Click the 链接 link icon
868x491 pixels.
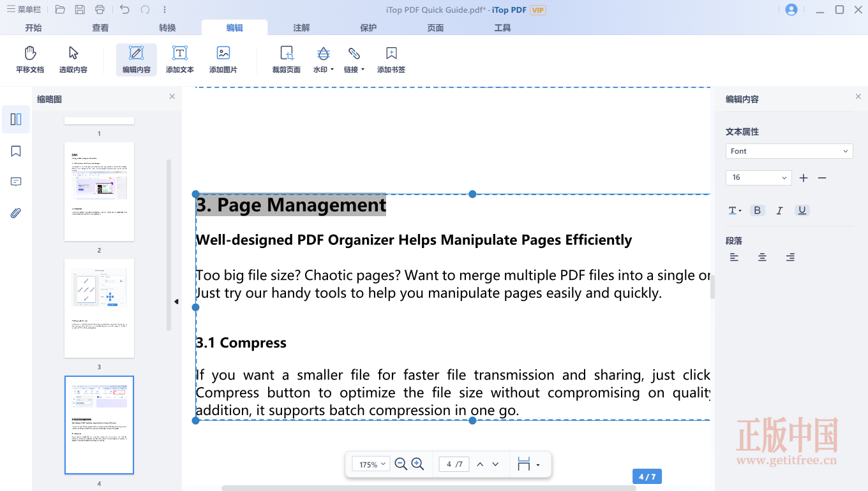pyautogui.click(x=354, y=54)
